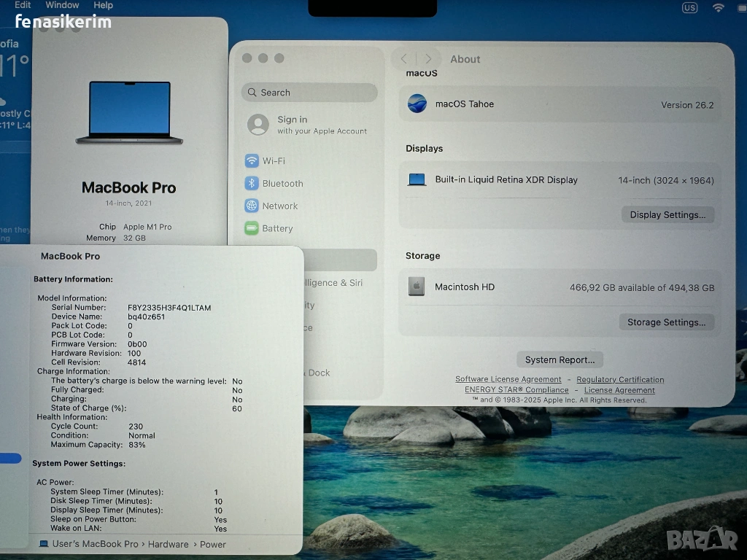
Task: Open the US input source menu
Action: [689, 7]
